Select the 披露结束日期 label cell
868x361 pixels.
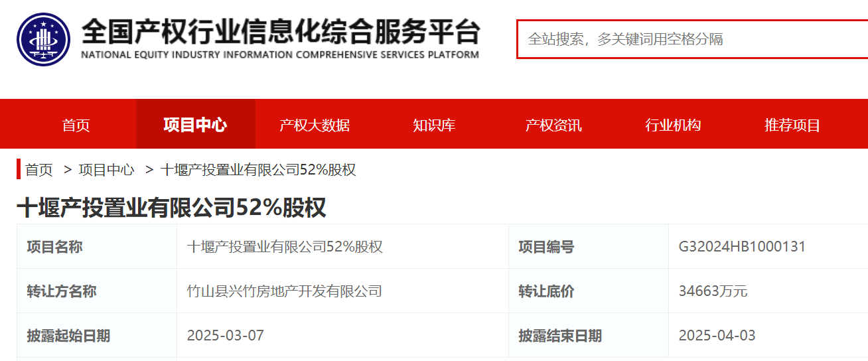589,336
